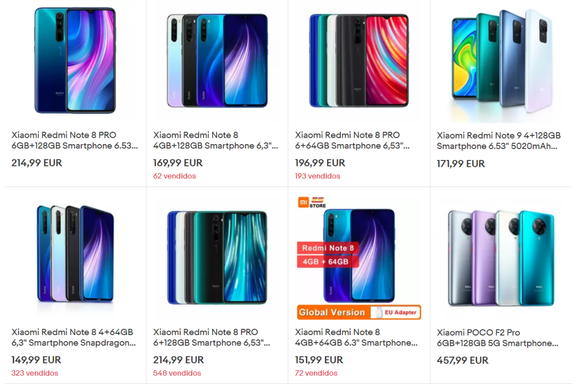
Task: Open Redmi Note 8 4GB+64GB 6.3 title link
Action: 356,337
